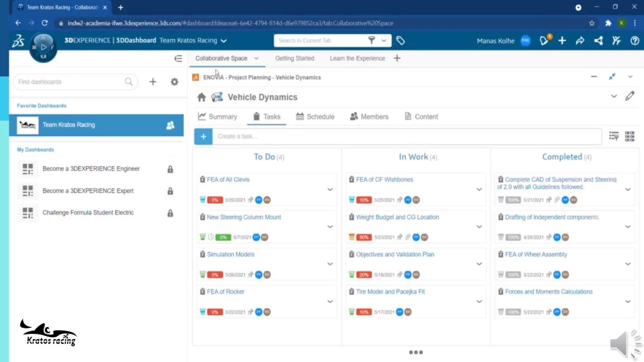Open the help question mark icon
Image resolution: width=644 pixels, height=362 pixels.
tap(635, 41)
